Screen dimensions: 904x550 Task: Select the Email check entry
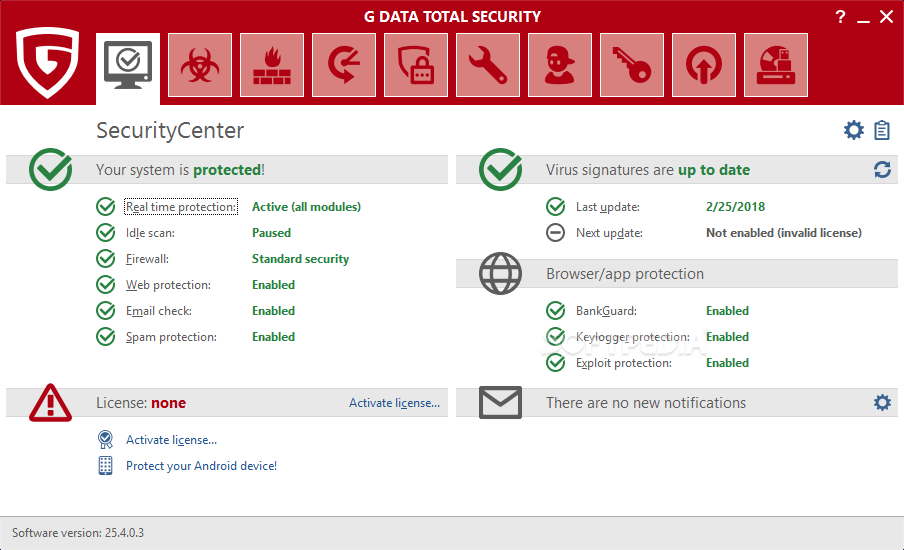tap(159, 311)
